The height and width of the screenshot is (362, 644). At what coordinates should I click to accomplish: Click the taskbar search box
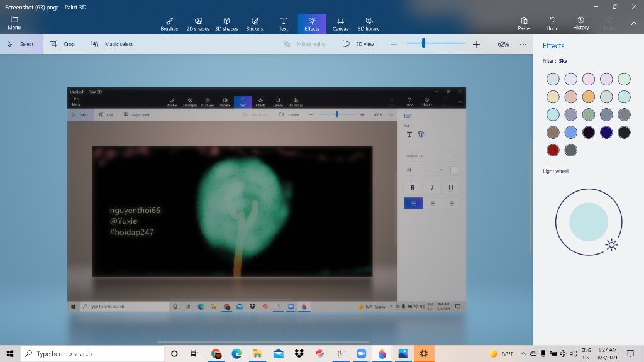pyautogui.click(x=92, y=353)
